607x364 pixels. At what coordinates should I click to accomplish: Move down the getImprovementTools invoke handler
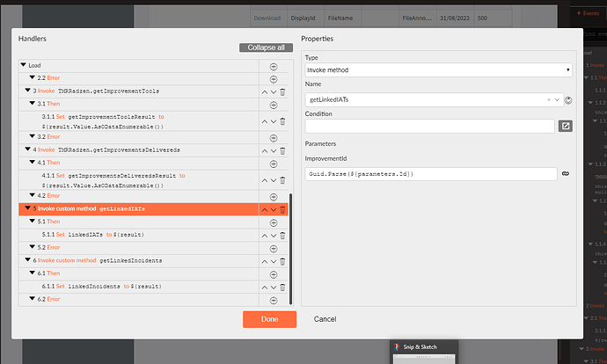click(x=274, y=92)
